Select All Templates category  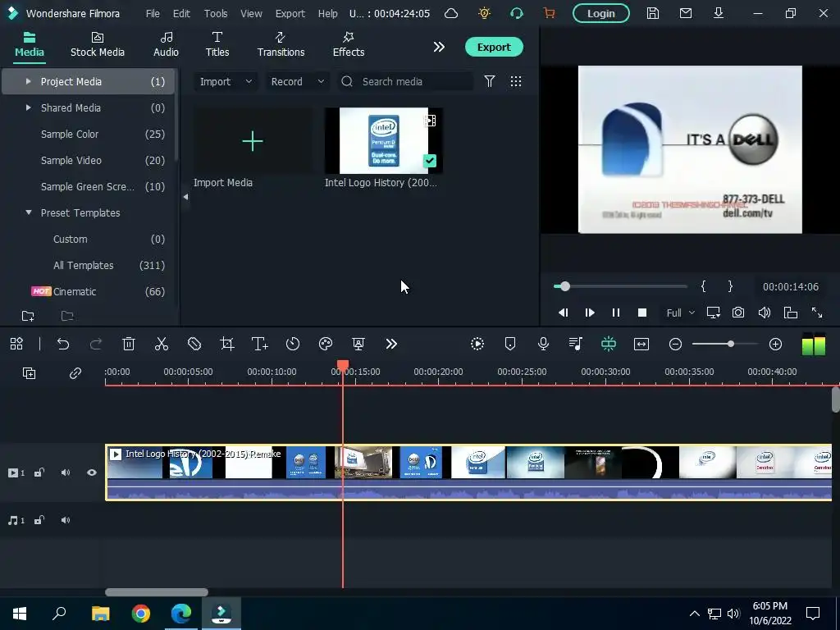[89, 265]
